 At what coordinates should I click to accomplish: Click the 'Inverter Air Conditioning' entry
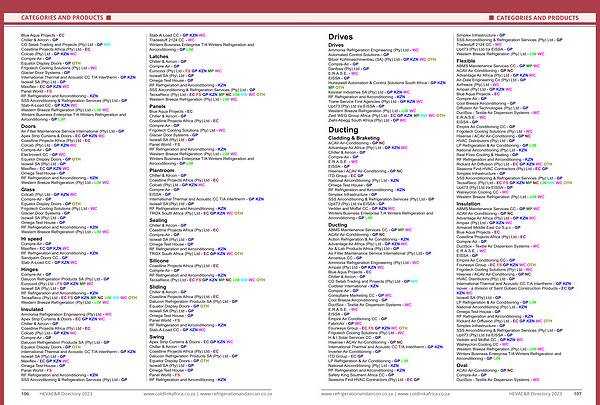click(354, 351)
